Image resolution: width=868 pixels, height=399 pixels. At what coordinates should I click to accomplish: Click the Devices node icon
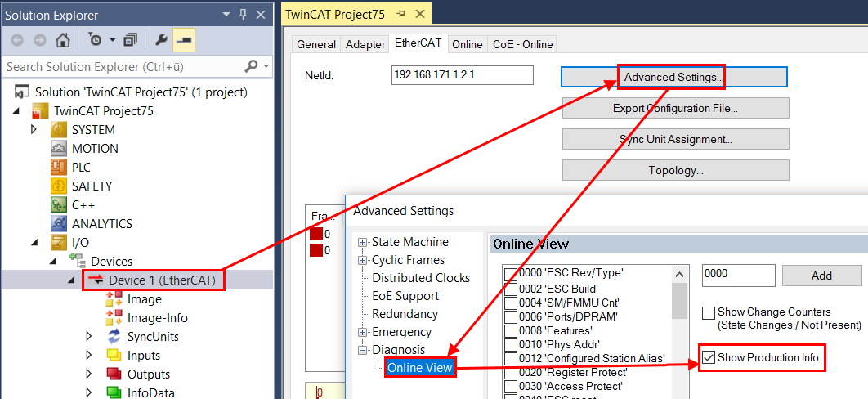pyautogui.click(x=78, y=261)
